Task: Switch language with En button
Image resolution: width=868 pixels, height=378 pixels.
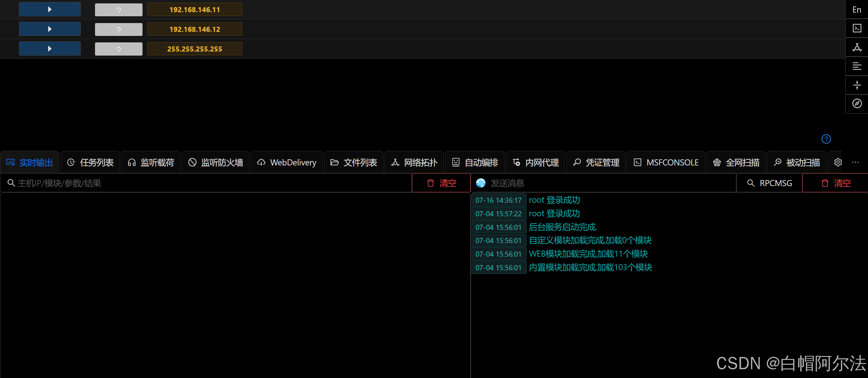Action: click(x=857, y=9)
